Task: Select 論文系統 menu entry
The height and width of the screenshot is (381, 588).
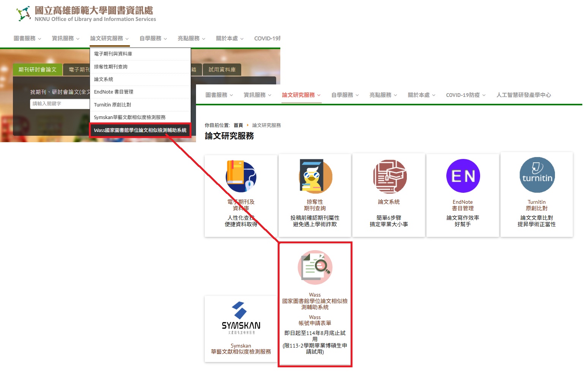Action: click(140, 79)
